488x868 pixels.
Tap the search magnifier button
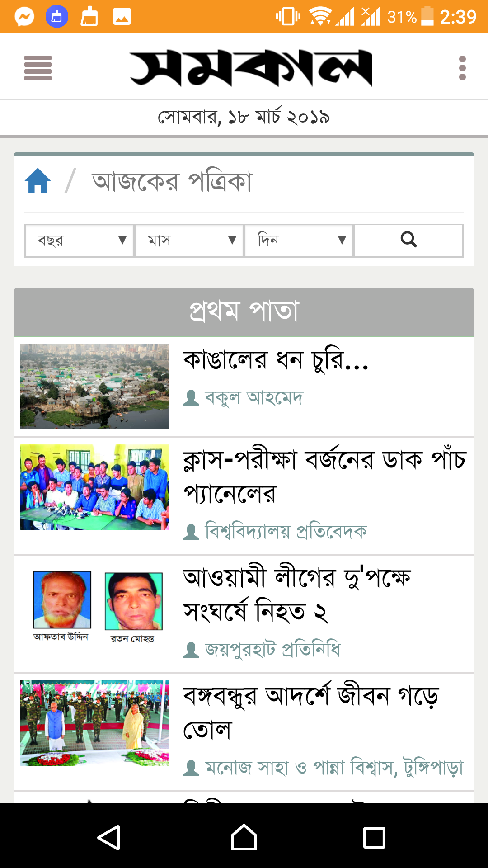(408, 241)
